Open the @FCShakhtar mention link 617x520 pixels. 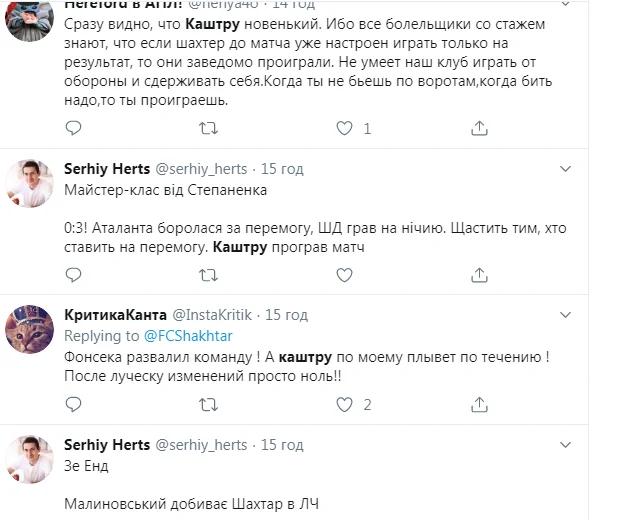(x=188, y=336)
